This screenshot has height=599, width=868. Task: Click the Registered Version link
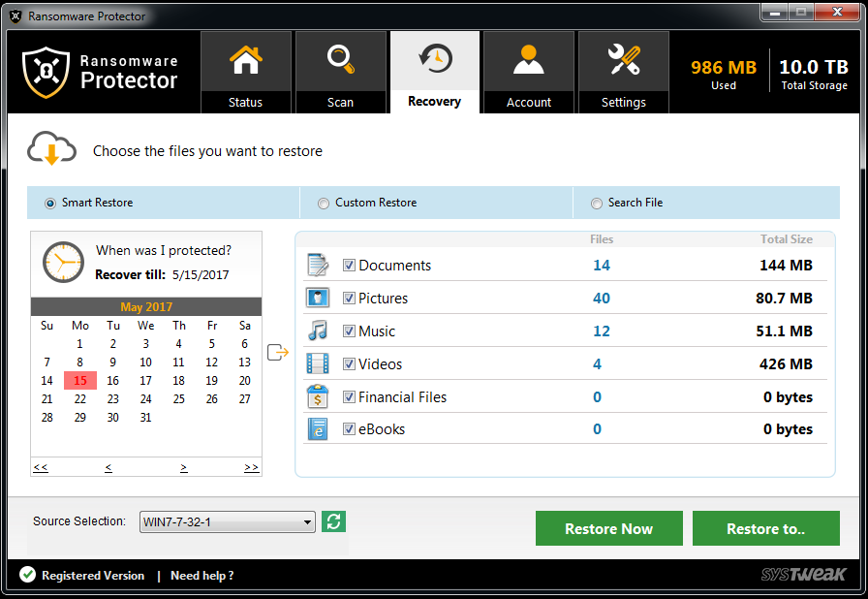[93, 576]
